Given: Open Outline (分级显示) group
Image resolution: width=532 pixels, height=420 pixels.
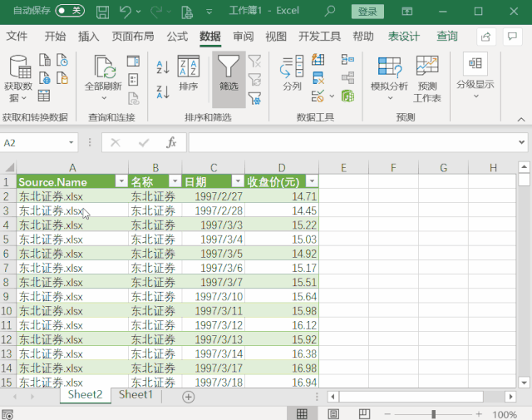Looking at the screenshot, I should pyautogui.click(x=475, y=76).
